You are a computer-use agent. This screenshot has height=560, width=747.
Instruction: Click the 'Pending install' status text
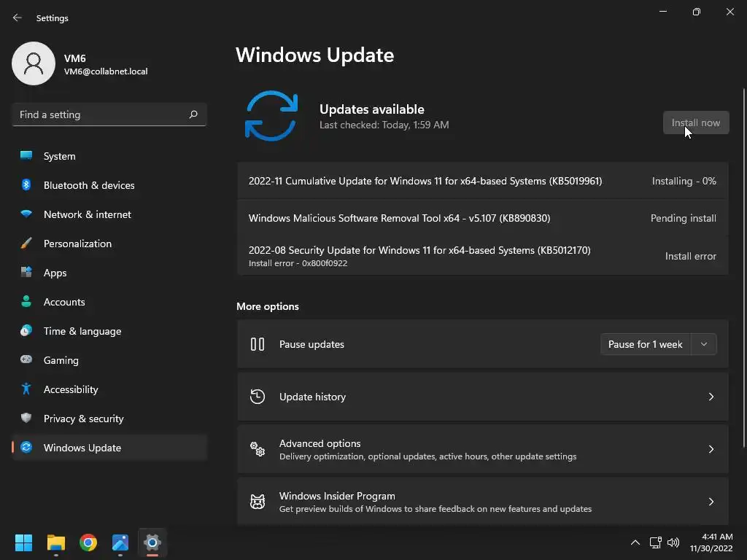683,218
